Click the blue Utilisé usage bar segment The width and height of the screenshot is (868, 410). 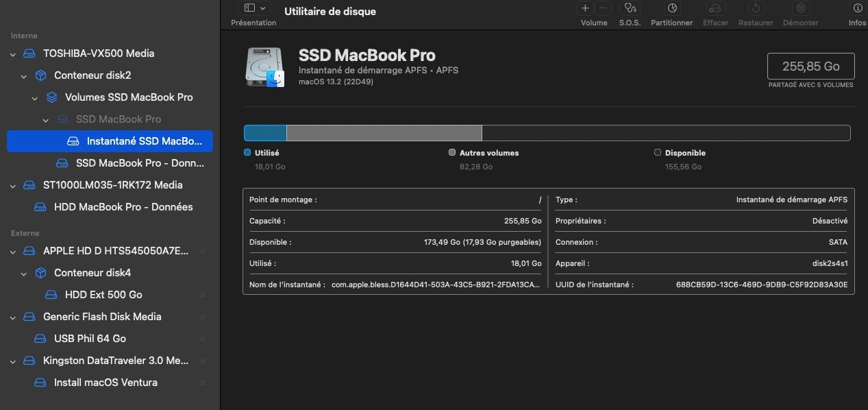point(265,133)
